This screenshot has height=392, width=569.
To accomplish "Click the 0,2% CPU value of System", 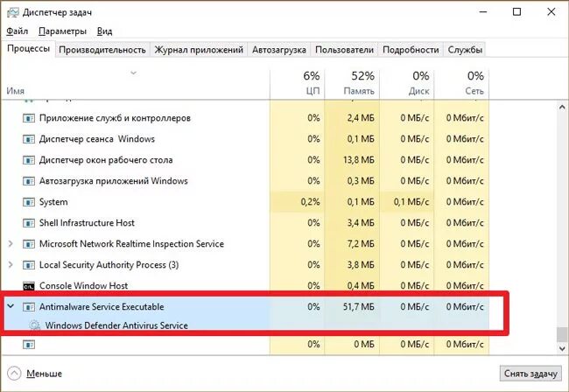I will coord(310,202).
